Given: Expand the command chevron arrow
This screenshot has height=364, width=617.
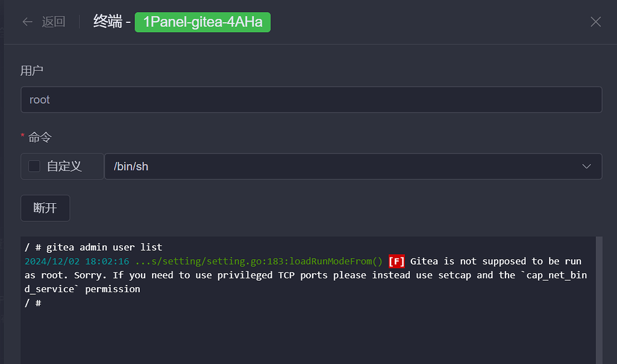Looking at the screenshot, I should point(586,166).
